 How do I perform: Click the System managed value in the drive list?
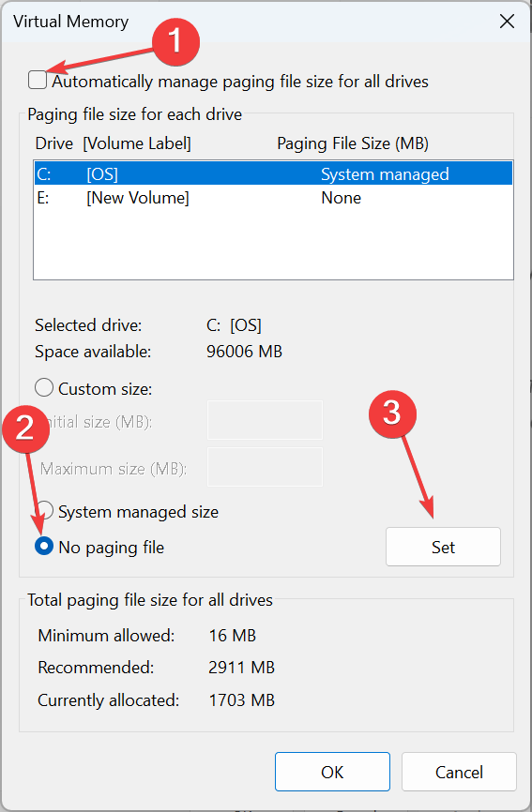pos(385,174)
